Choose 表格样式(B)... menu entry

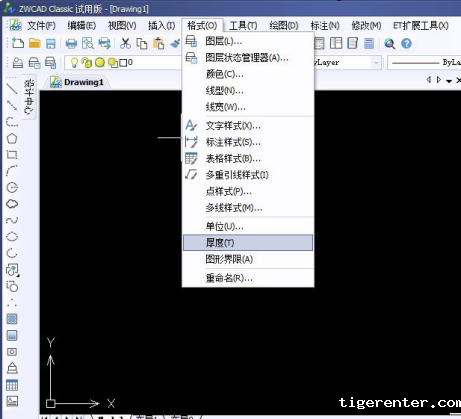pos(248,159)
